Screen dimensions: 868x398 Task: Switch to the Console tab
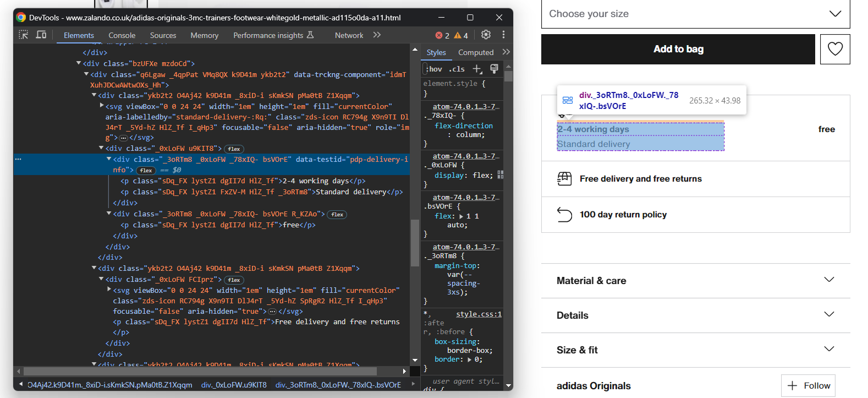(x=122, y=35)
